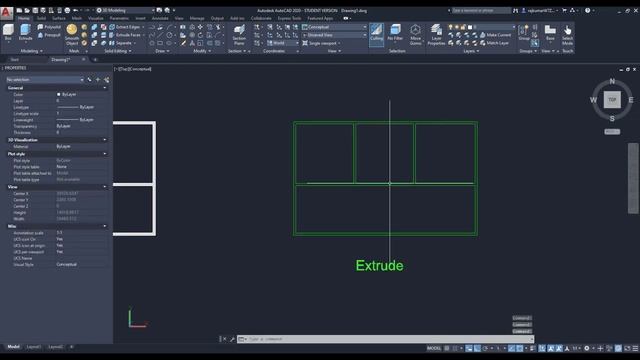Open the Conceptual visual style dropdown
Image resolution: width=640 pixels, height=360 pixels.
pyautogui.click(x=334, y=27)
